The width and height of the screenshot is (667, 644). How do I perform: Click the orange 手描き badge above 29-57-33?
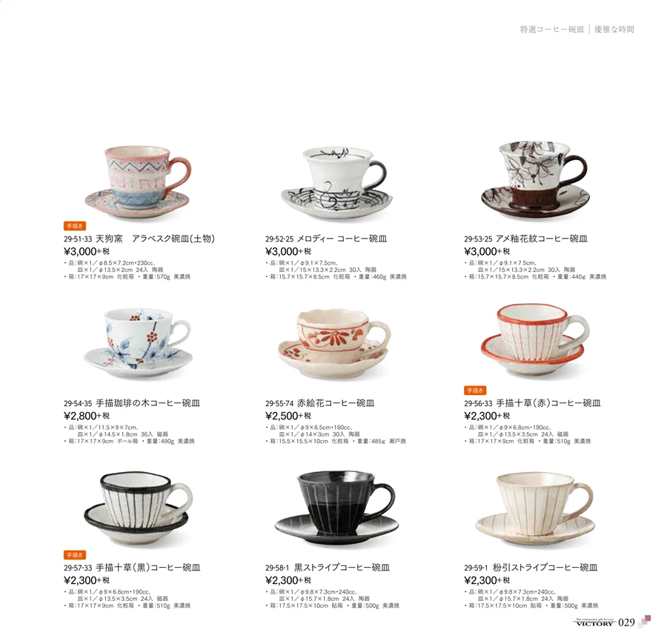pos(75,554)
